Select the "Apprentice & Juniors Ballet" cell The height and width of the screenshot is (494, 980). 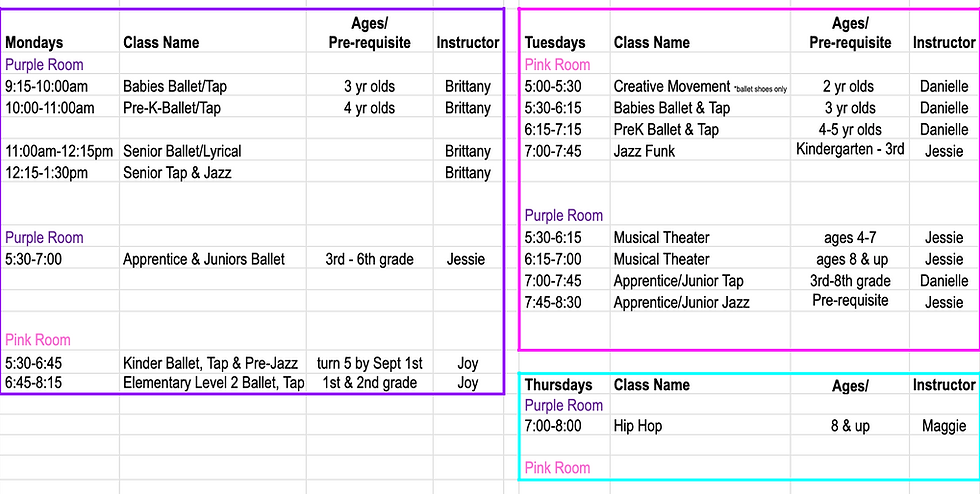(x=204, y=259)
